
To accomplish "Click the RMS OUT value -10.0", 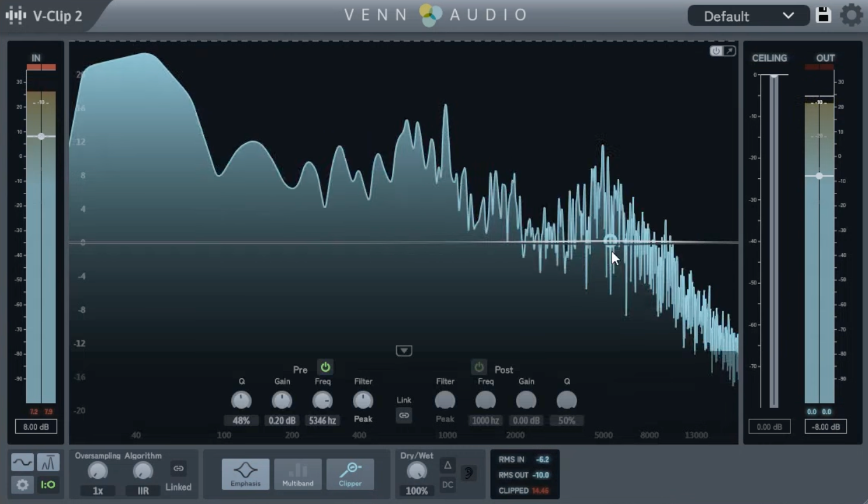I will (x=541, y=475).
